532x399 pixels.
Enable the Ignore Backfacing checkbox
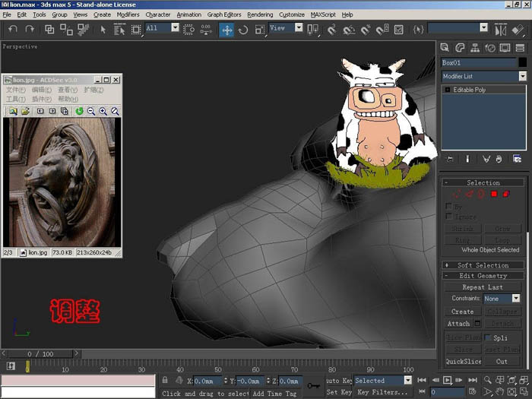coord(449,216)
